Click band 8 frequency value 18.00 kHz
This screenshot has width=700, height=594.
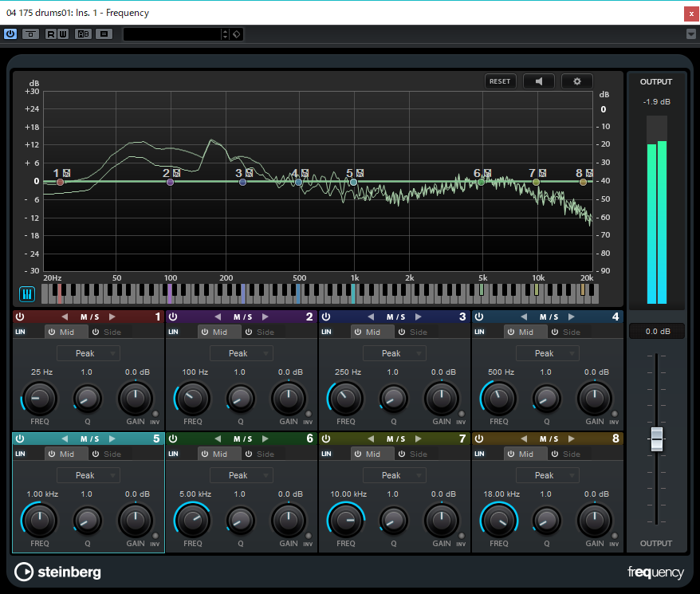coord(501,494)
